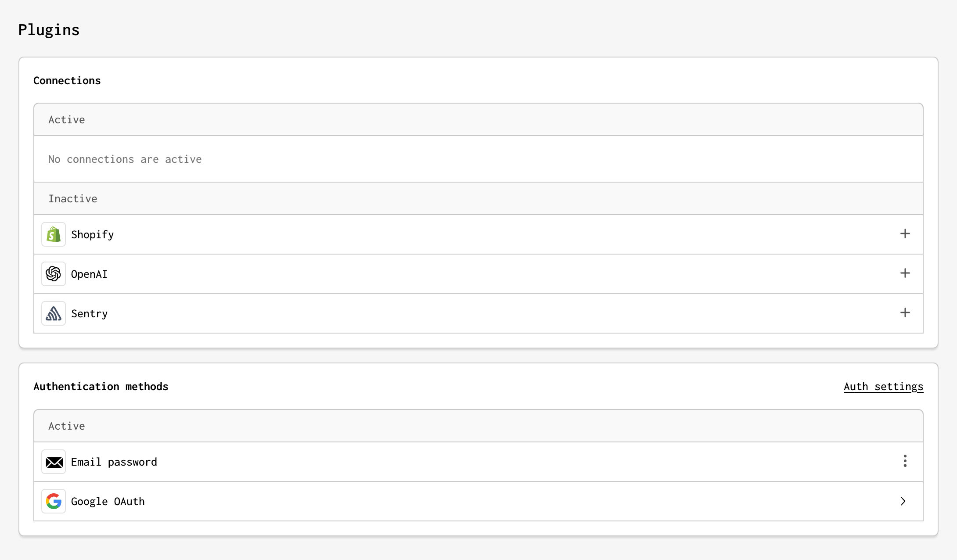Click the Sentry logo icon

[x=54, y=313]
